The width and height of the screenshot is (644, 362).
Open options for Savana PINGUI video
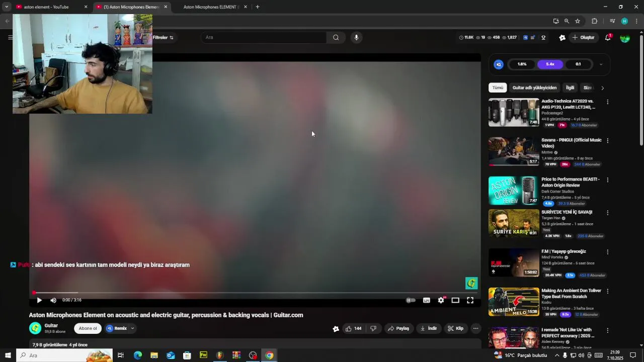click(607, 141)
